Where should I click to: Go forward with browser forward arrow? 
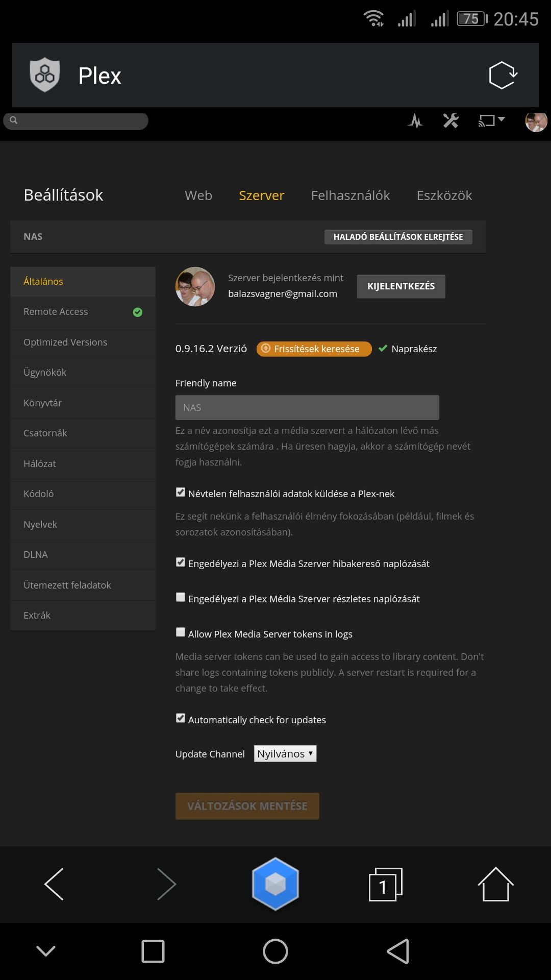(166, 884)
